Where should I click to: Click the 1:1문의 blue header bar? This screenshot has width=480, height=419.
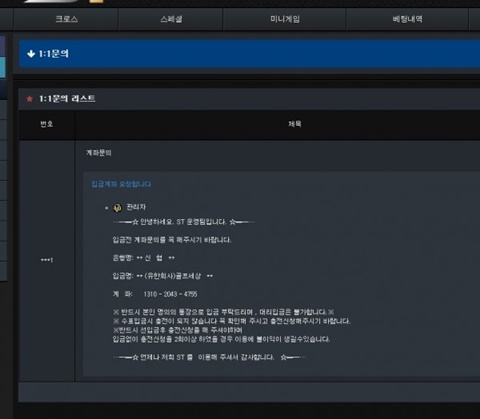[249, 54]
